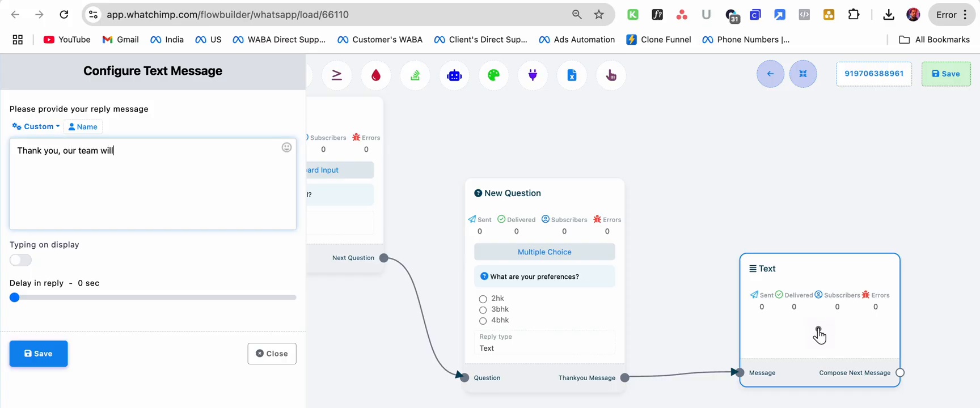Click the Thankyou Message output connector
Image resolution: width=980 pixels, height=408 pixels.
click(625, 378)
